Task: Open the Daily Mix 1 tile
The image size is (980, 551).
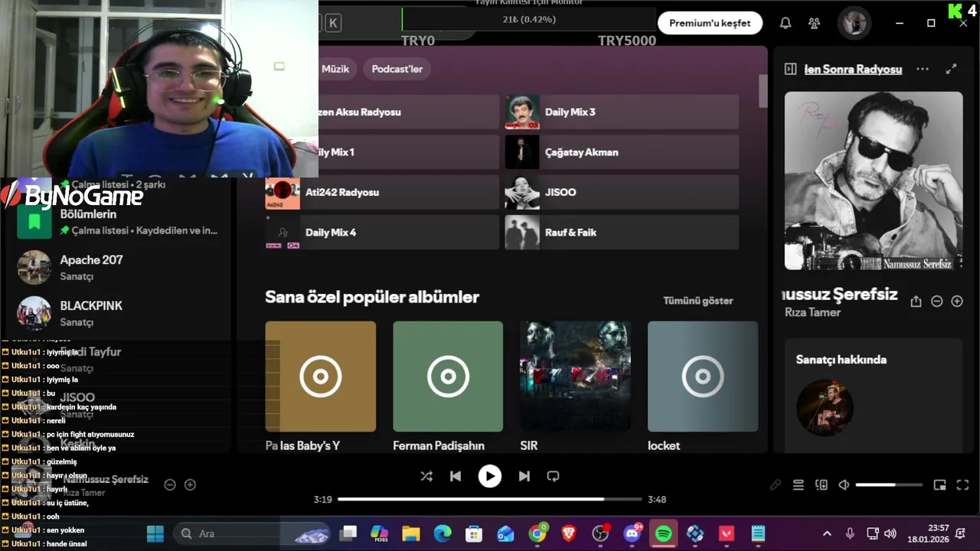Action: (409, 152)
